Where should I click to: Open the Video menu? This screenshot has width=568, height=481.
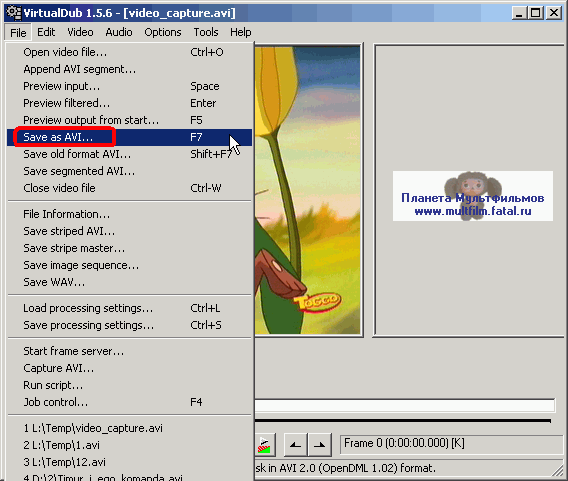(80, 32)
